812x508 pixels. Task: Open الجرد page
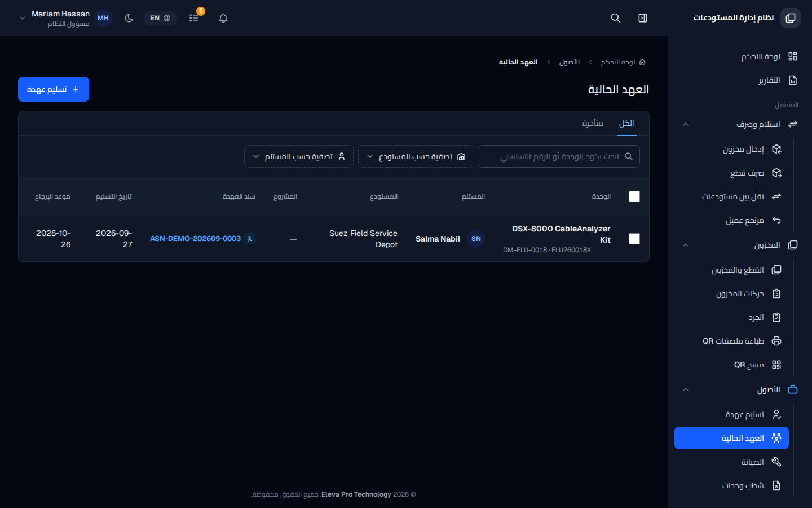click(732, 317)
